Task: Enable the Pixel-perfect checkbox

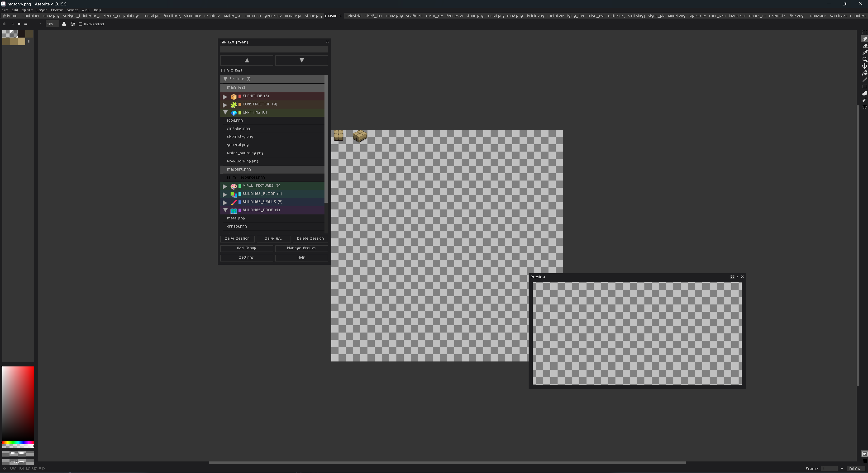Action: pyautogui.click(x=81, y=24)
